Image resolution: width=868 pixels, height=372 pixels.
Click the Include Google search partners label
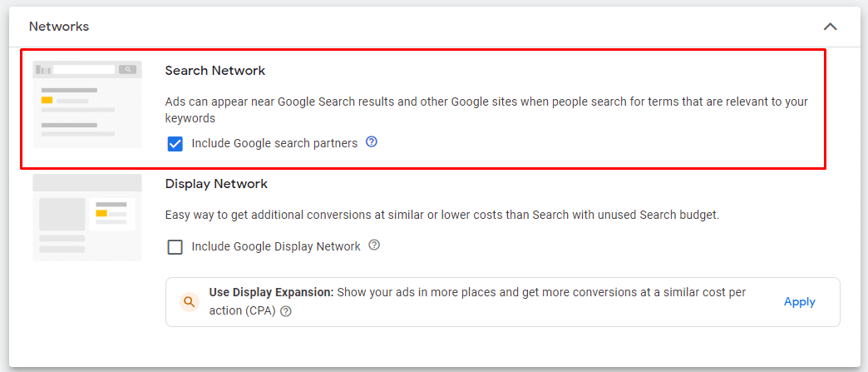pyautogui.click(x=274, y=143)
